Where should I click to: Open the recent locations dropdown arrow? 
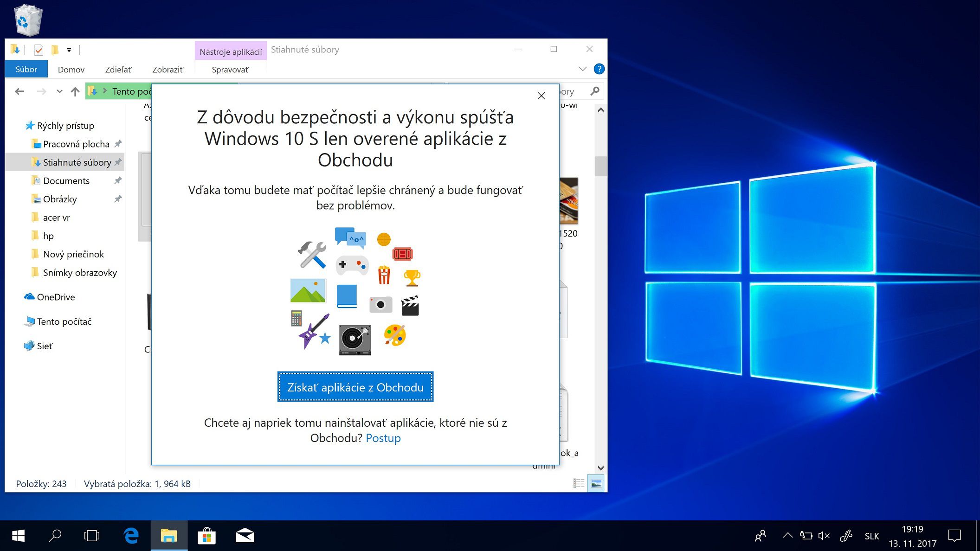coord(59,91)
